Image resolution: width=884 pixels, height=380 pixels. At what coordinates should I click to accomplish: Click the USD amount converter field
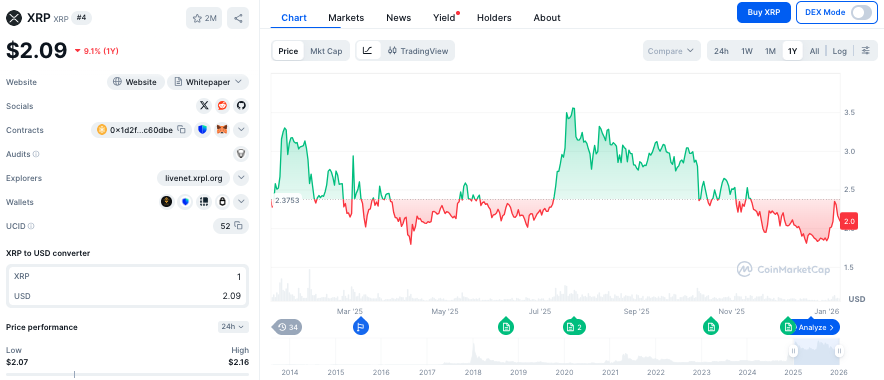[x=127, y=296]
